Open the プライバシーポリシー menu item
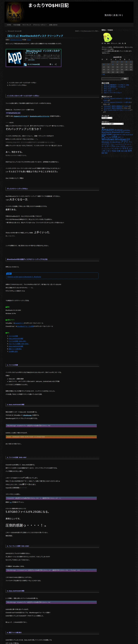This screenshot has height=644, width=138. 40,25
